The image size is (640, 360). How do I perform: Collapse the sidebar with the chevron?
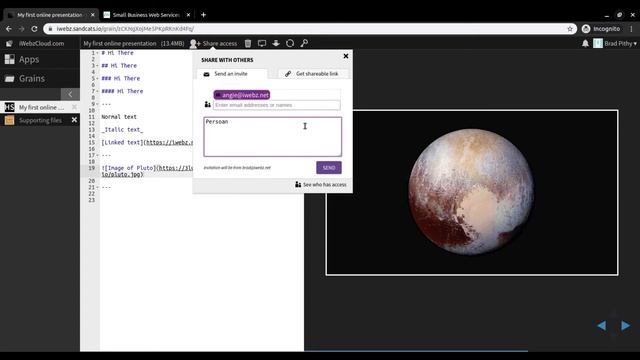(70, 94)
